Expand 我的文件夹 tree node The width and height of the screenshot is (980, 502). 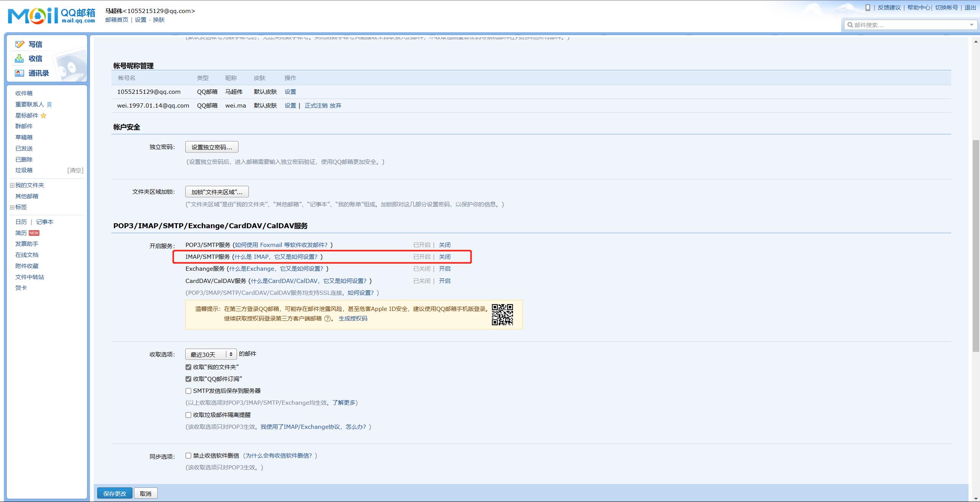click(12, 185)
